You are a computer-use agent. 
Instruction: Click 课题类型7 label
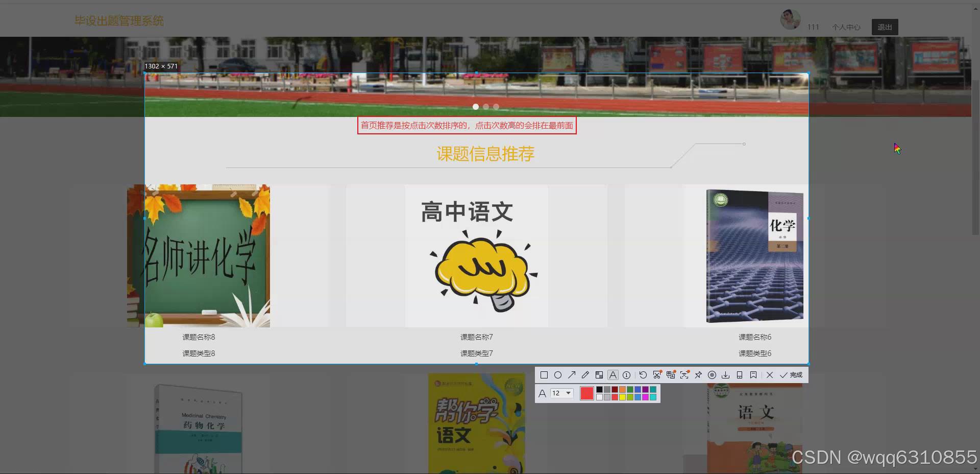pos(477,353)
